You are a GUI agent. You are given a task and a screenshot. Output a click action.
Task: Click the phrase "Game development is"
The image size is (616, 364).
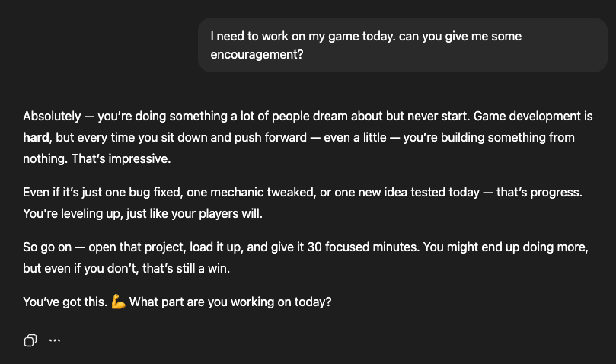(x=533, y=117)
